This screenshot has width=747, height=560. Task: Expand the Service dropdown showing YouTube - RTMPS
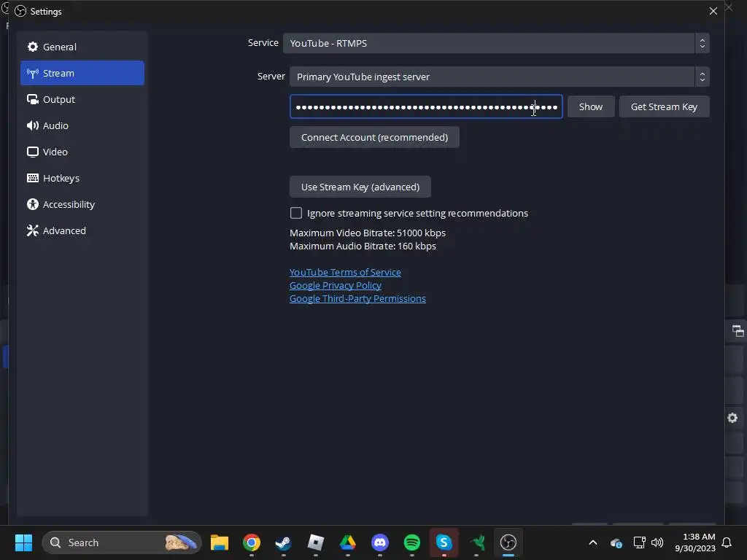496,43
